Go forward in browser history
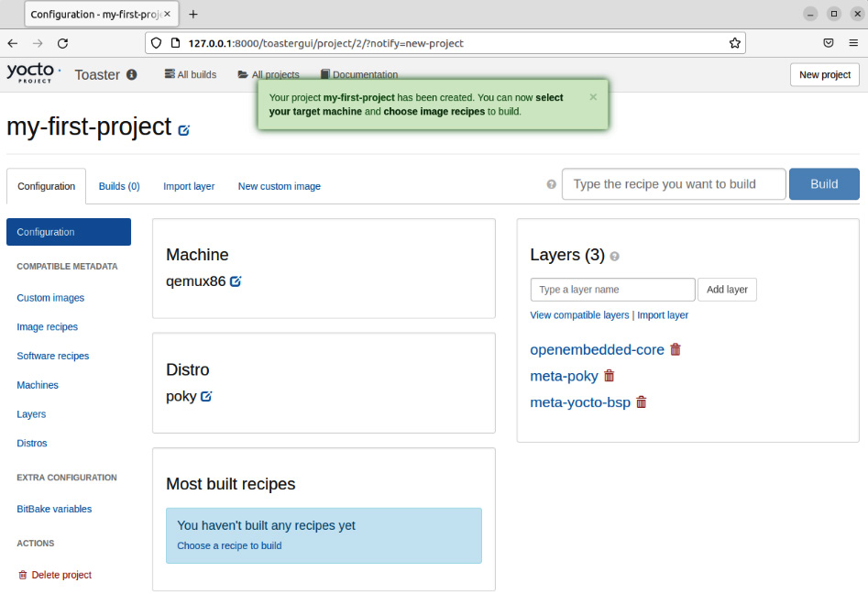Screen dimensions: 868x605 (38, 43)
